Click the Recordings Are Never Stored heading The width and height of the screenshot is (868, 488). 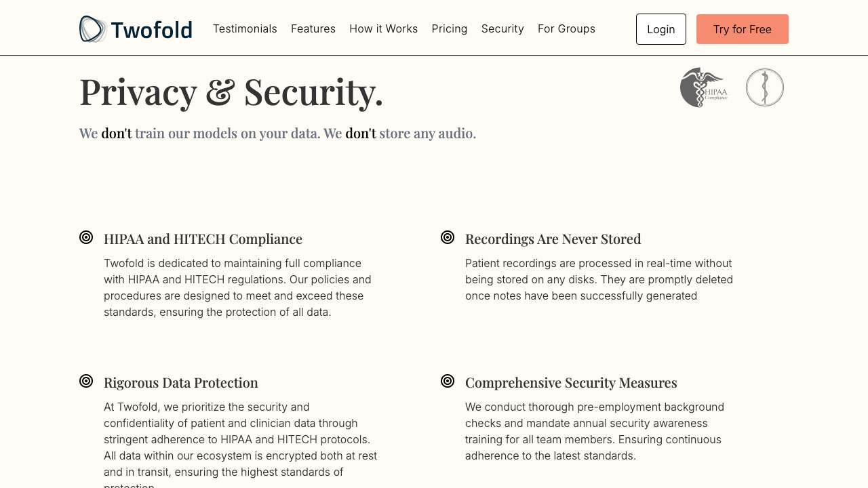tap(553, 239)
